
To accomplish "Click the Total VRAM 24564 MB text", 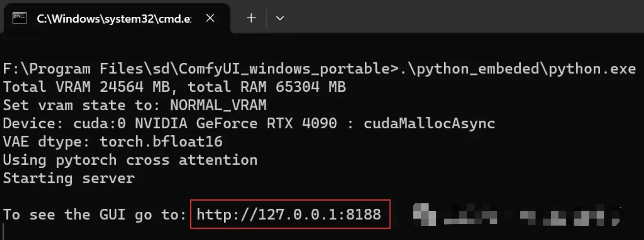I will point(86,87).
